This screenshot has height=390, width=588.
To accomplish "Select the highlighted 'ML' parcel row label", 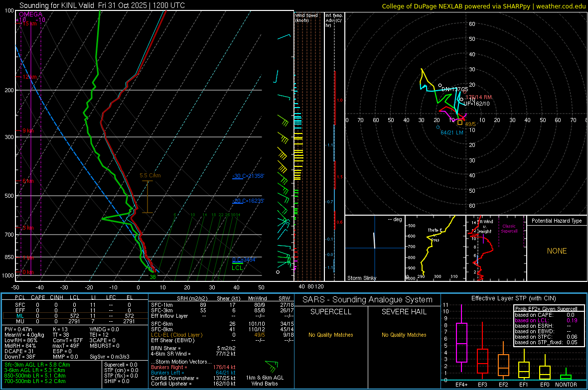I will [x=20, y=316].
